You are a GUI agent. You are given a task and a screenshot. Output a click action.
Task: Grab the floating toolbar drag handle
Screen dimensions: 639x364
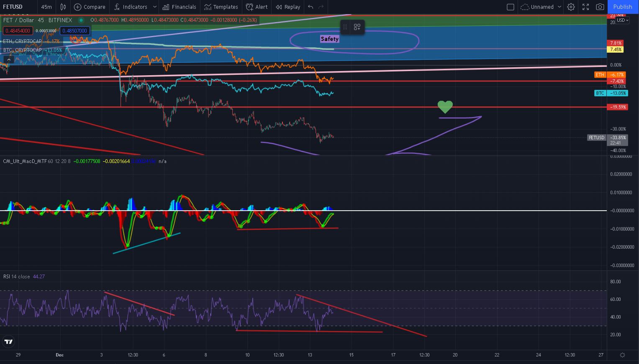point(345,27)
